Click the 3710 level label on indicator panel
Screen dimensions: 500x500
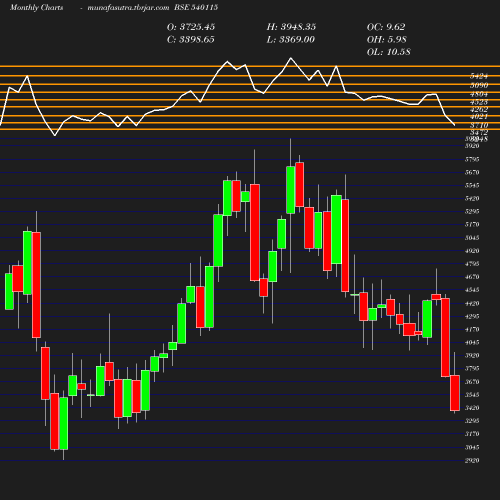coord(479,126)
